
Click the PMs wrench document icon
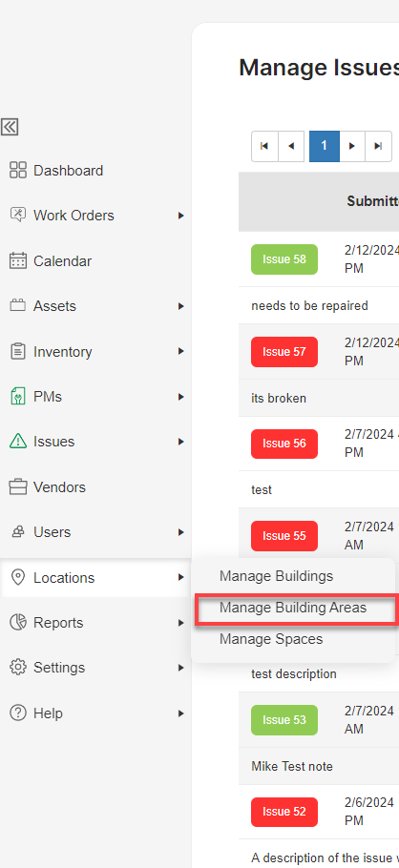pyautogui.click(x=18, y=397)
